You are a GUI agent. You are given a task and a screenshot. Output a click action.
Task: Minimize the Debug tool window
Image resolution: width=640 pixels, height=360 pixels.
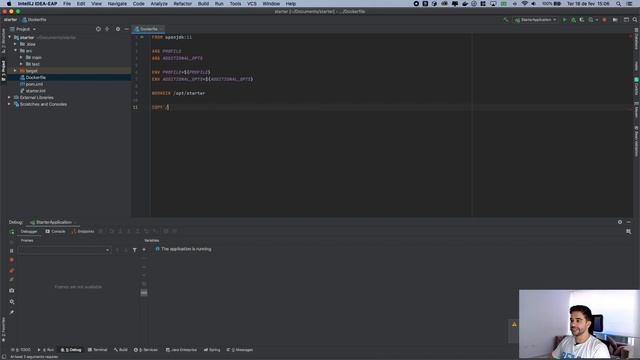629,222
